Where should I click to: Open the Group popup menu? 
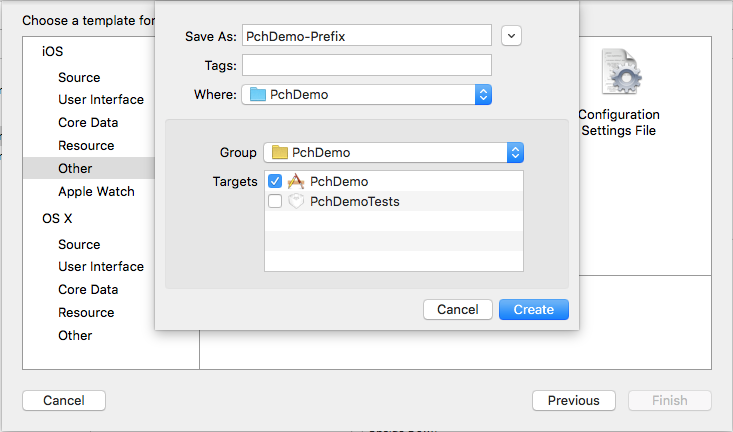[x=394, y=152]
